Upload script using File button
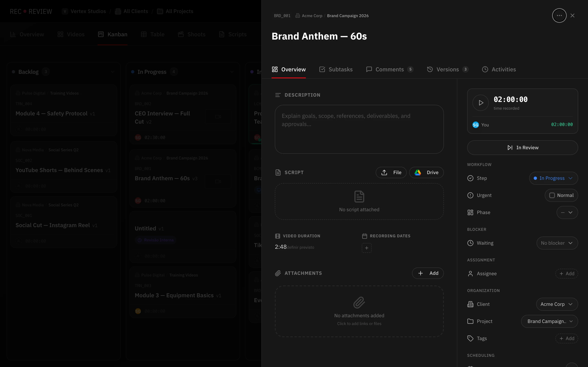Image resolution: width=588 pixels, height=367 pixels. [391, 172]
